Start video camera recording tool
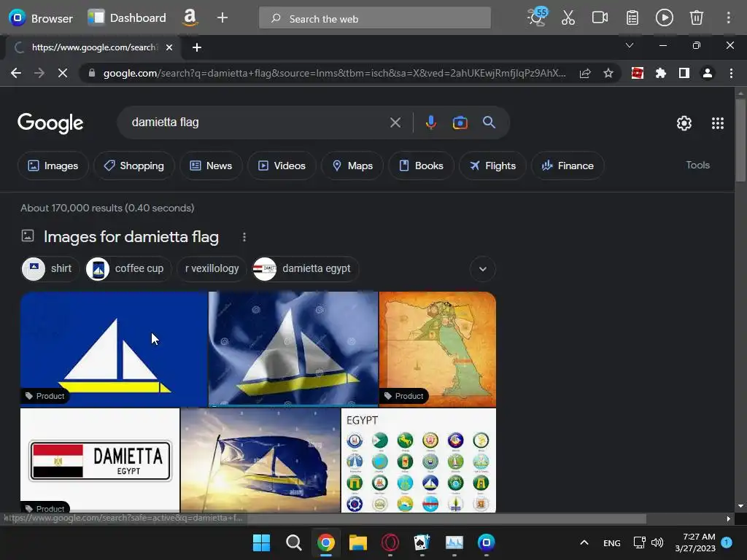The width and height of the screenshot is (747, 560). [x=600, y=18]
